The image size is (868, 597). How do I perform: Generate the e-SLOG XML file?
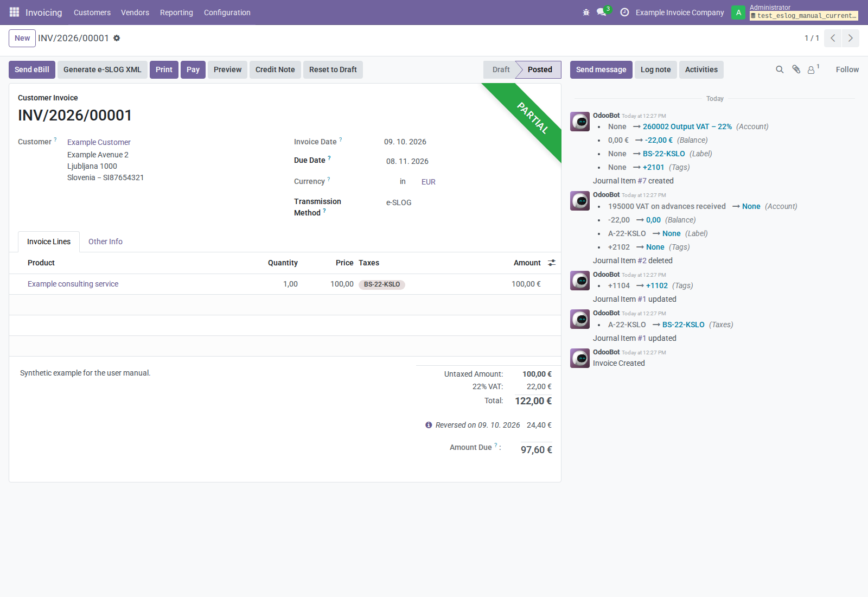(x=103, y=69)
